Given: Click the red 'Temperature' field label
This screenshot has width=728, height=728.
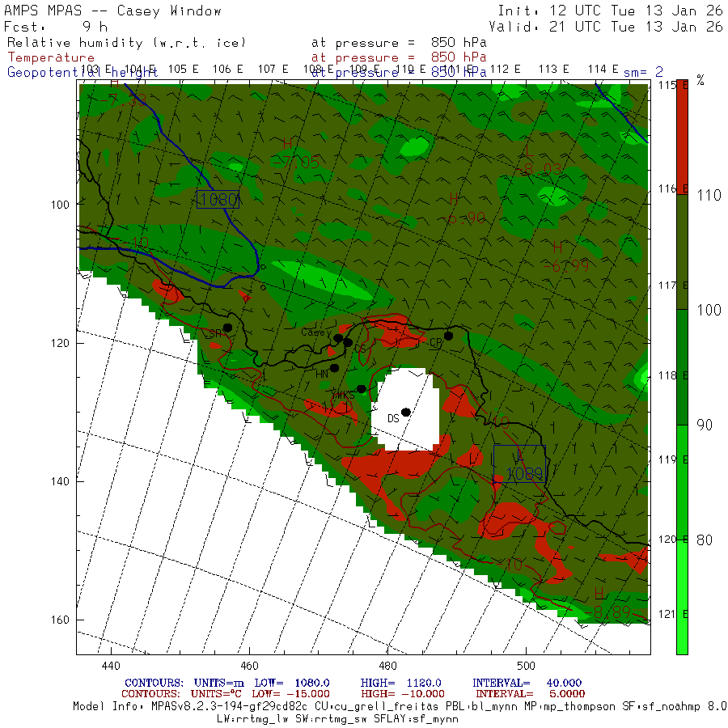Looking at the screenshot, I should [51, 57].
